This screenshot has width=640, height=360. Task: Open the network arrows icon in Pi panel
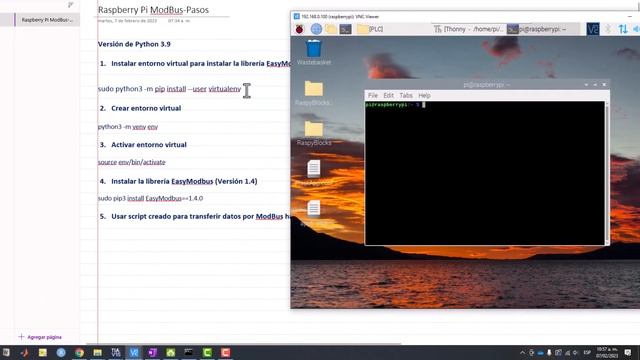pos(623,29)
